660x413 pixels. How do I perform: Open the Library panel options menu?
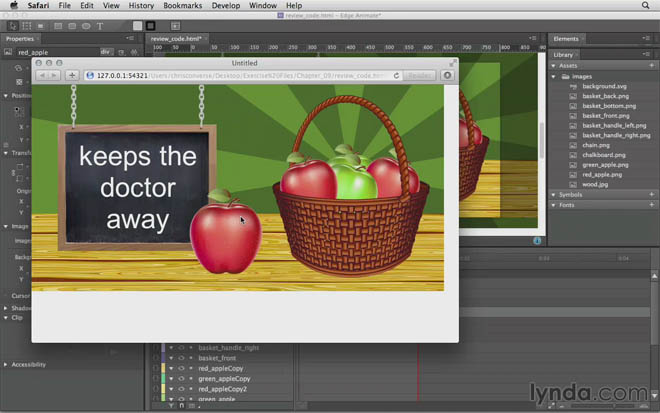pos(646,54)
